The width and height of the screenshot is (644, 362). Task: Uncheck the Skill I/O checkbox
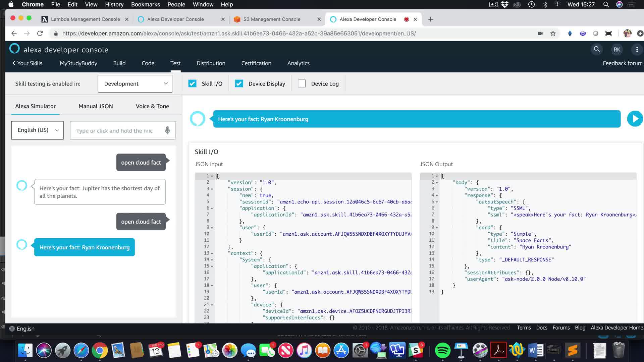pyautogui.click(x=192, y=84)
